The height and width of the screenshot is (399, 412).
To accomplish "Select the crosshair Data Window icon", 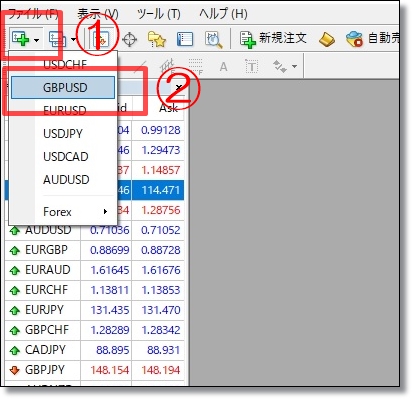I will coord(129,39).
